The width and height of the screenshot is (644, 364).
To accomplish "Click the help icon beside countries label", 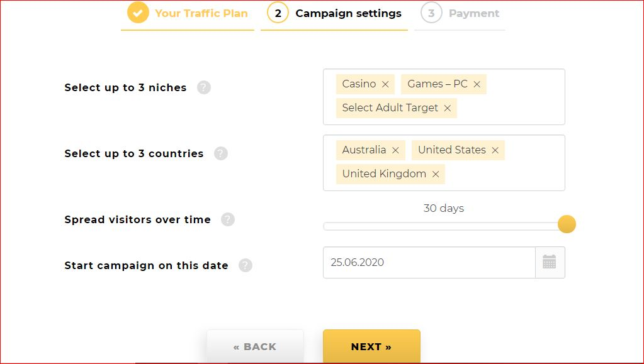I will coord(220,153).
